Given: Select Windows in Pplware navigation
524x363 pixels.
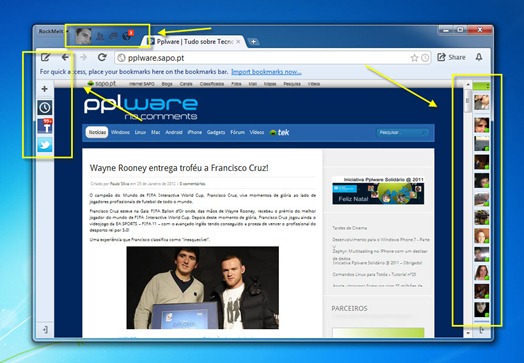Looking at the screenshot, I should (120, 132).
